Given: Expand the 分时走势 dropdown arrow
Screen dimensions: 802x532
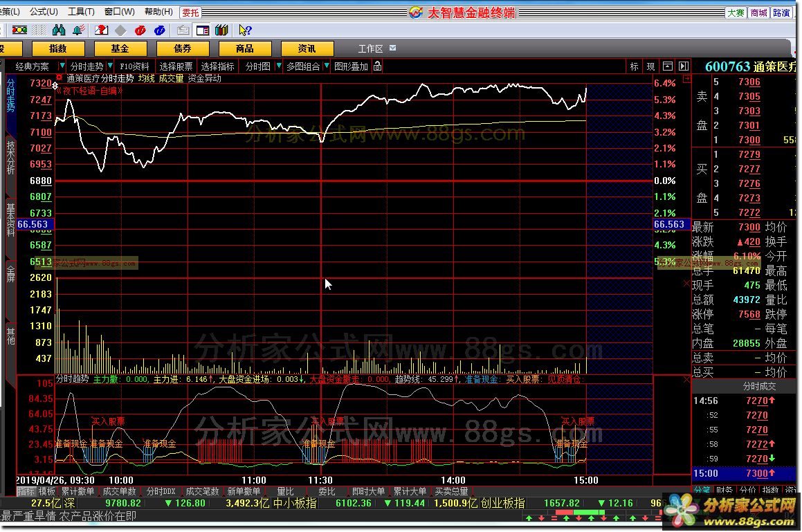Looking at the screenshot, I should coord(110,66).
